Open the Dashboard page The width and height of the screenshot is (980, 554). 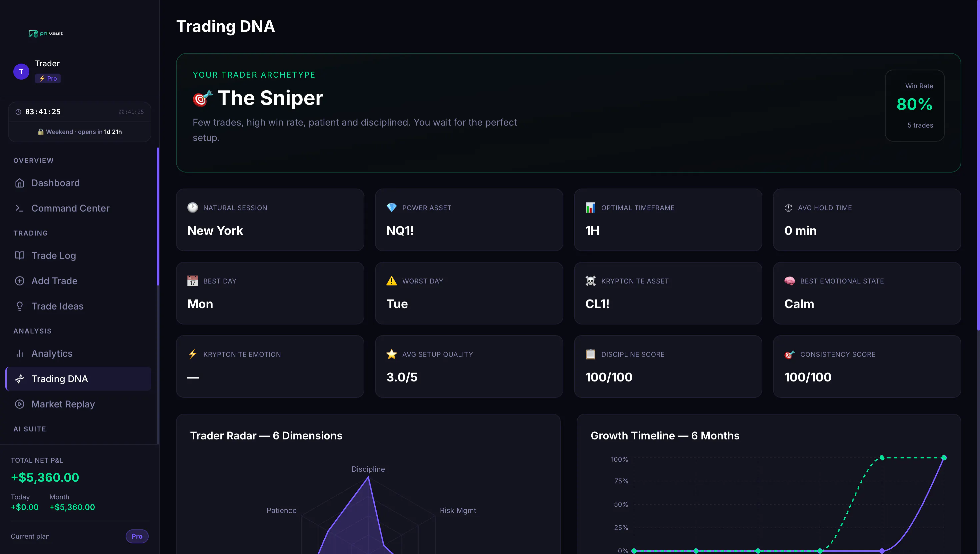(79, 183)
